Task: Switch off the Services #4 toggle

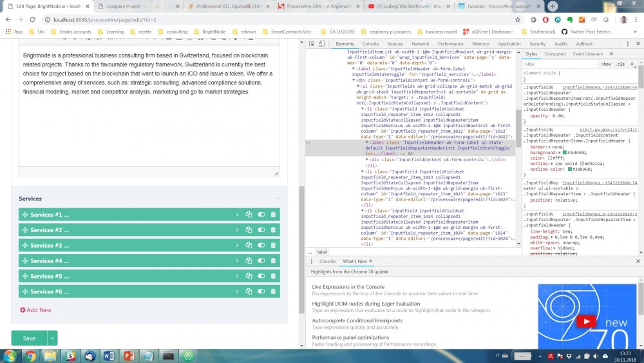Action: tap(261, 261)
